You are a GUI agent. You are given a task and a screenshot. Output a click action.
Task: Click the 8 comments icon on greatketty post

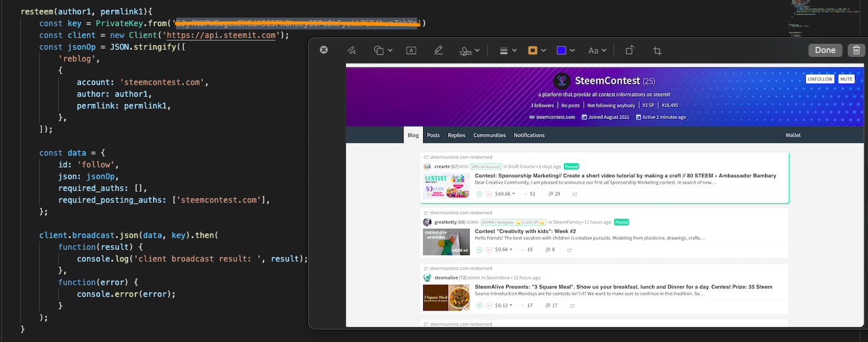(549, 250)
